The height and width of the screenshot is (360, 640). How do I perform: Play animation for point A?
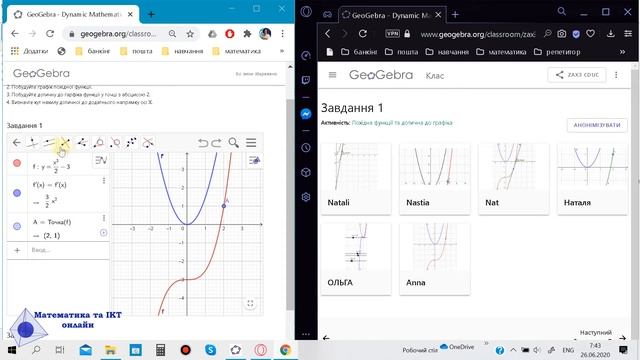click(103, 233)
